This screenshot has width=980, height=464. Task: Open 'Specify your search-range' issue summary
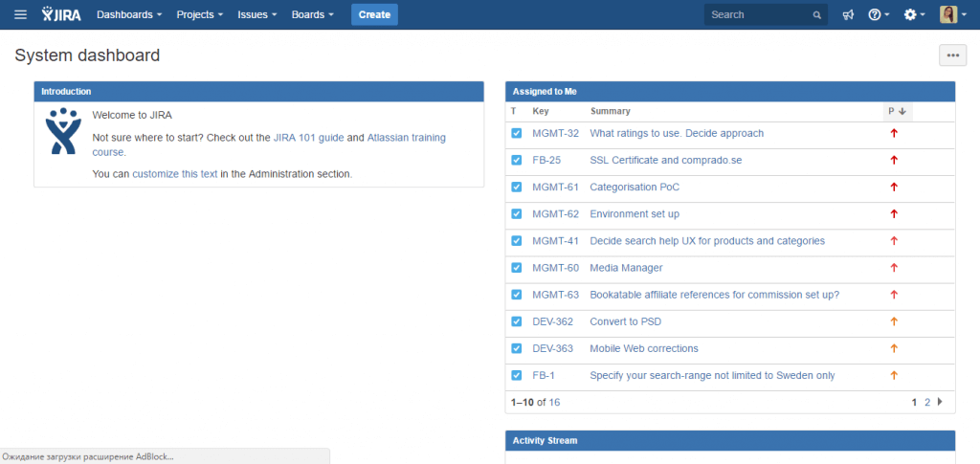712,375
